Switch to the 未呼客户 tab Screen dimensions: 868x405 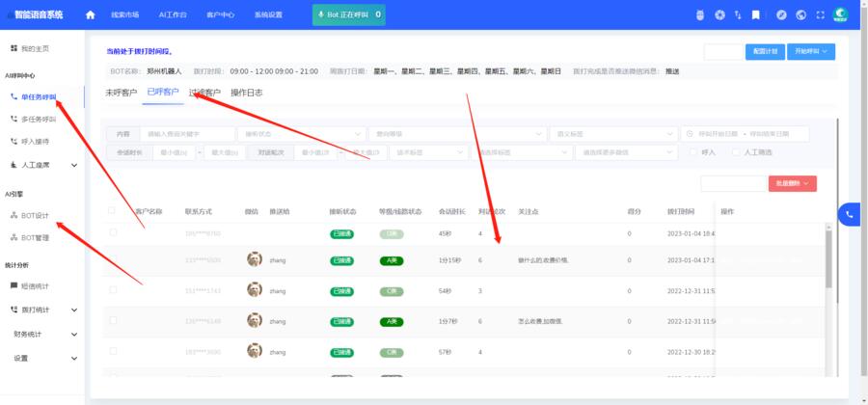tap(121, 93)
